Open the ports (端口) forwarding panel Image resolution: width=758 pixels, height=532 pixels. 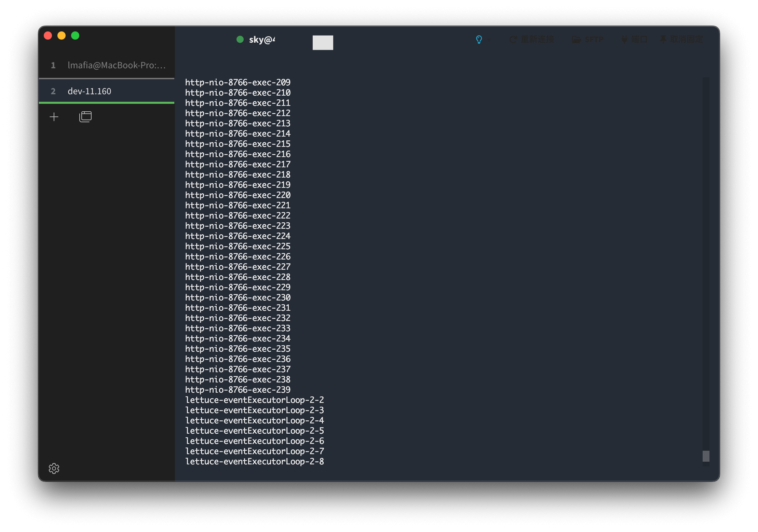[x=639, y=40]
